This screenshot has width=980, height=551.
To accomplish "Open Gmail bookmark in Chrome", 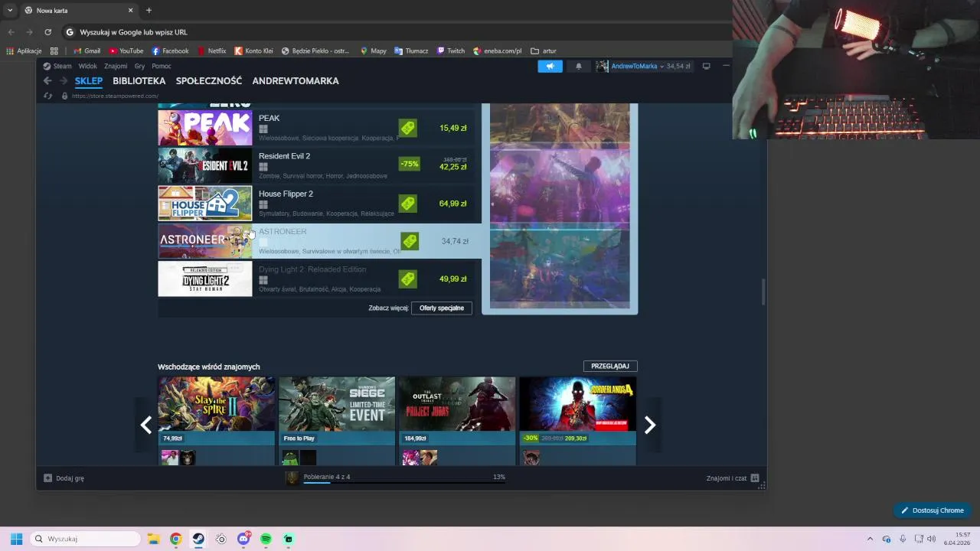I will [87, 51].
